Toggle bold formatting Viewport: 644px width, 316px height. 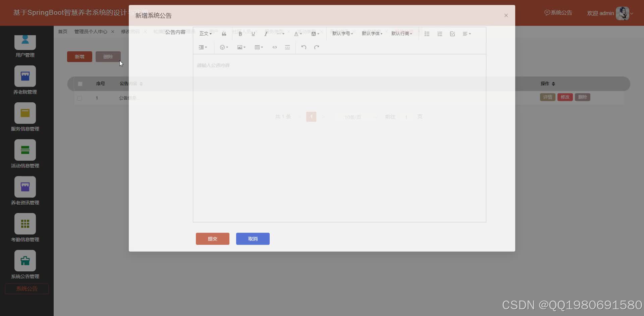tap(240, 34)
